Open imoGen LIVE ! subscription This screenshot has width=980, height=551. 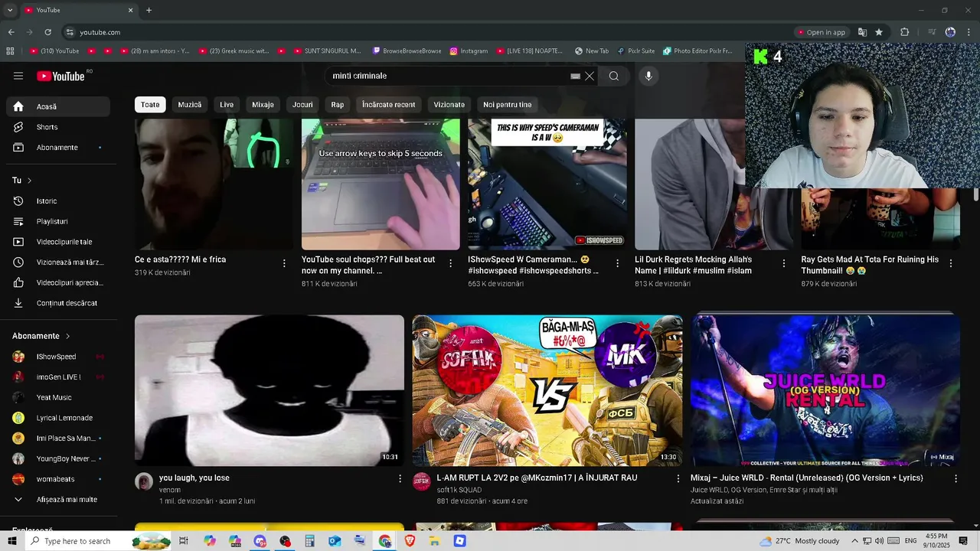point(57,377)
